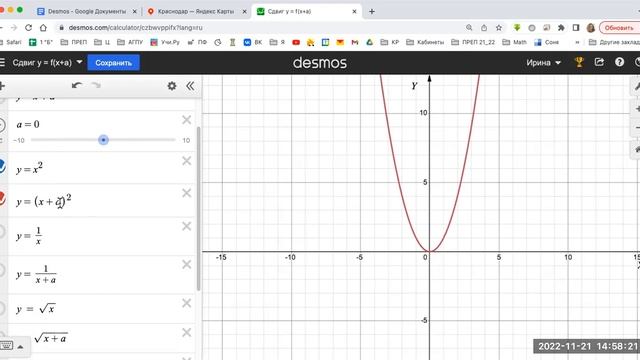The image size is (640, 360).
Task: Show the hidden y = 1/x graph
Action: coord(2,231)
